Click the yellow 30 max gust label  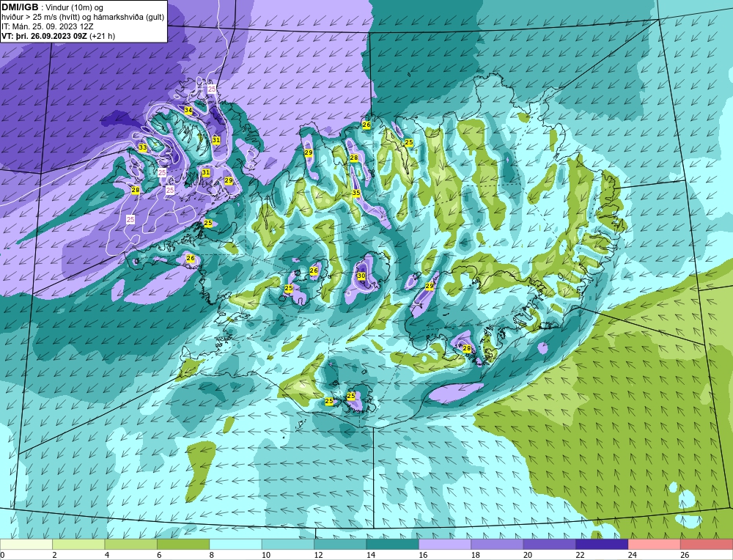pos(361,276)
